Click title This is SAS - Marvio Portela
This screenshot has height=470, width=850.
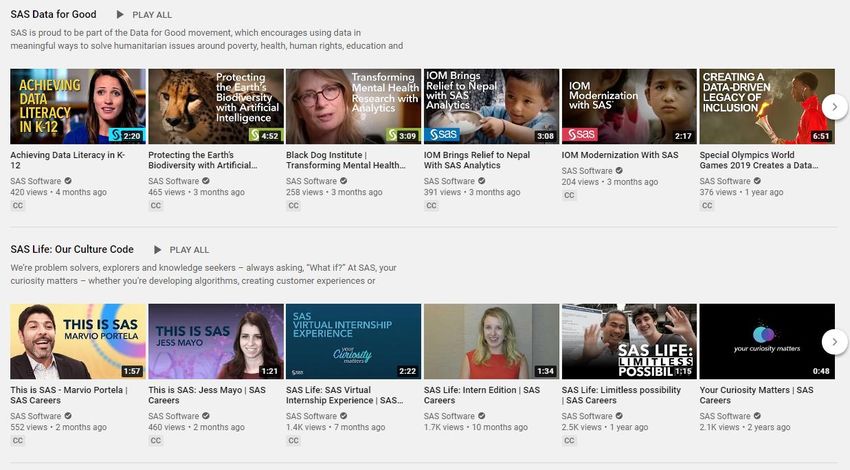click(x=69, y=395)
